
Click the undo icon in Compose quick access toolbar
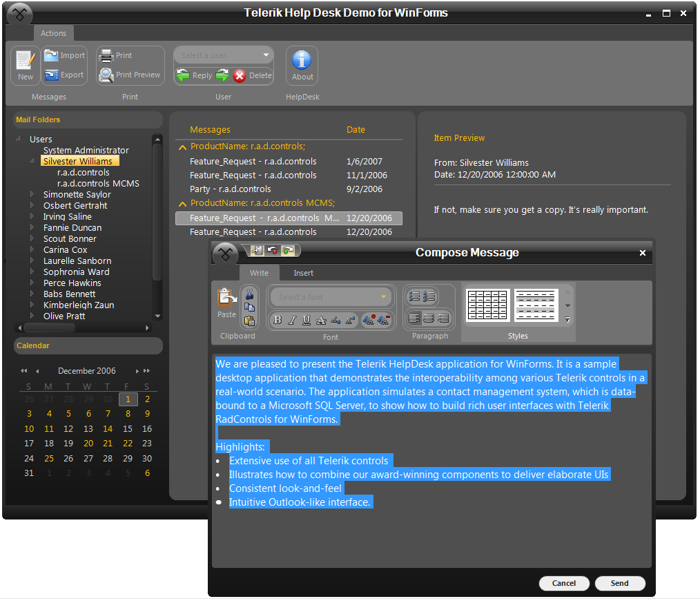(272, 250)
